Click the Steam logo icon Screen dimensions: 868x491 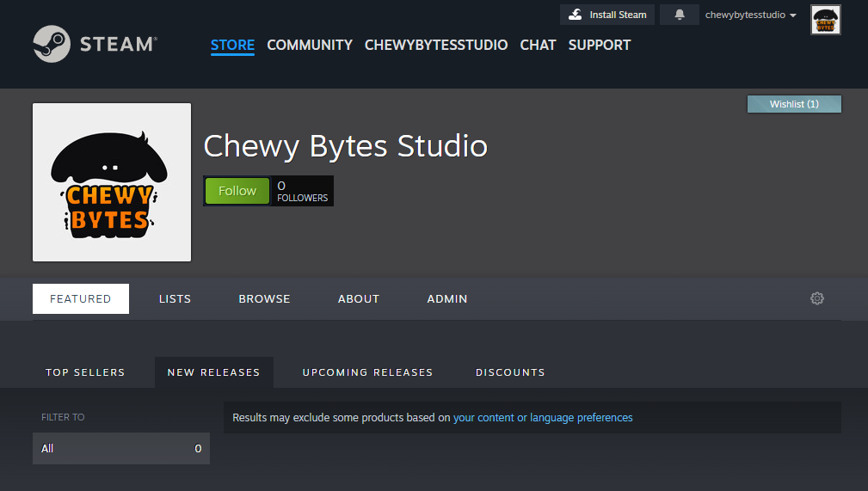point(52,44)
